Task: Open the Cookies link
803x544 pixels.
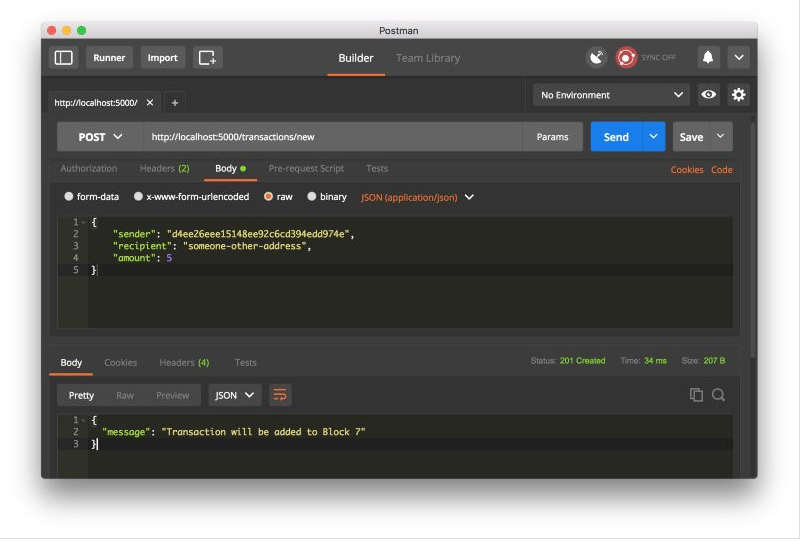Action: pyautogui.click(x=687, y=170)
